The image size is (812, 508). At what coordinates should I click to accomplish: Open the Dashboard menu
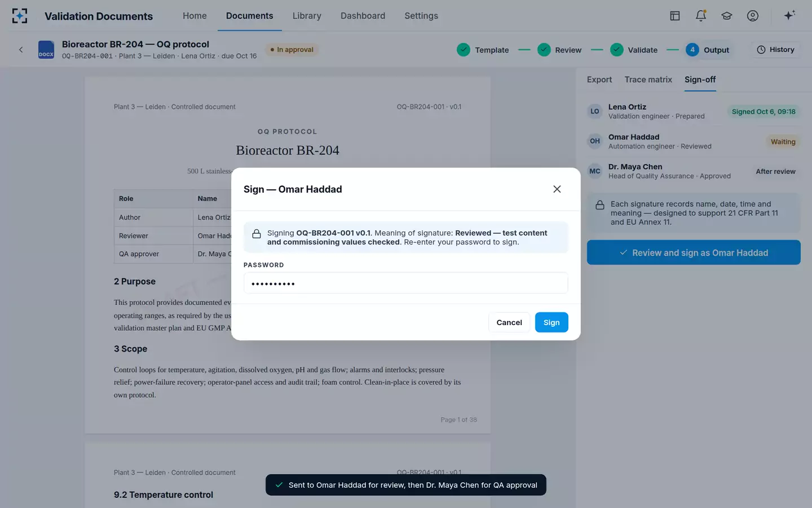(x=363, y=16)
